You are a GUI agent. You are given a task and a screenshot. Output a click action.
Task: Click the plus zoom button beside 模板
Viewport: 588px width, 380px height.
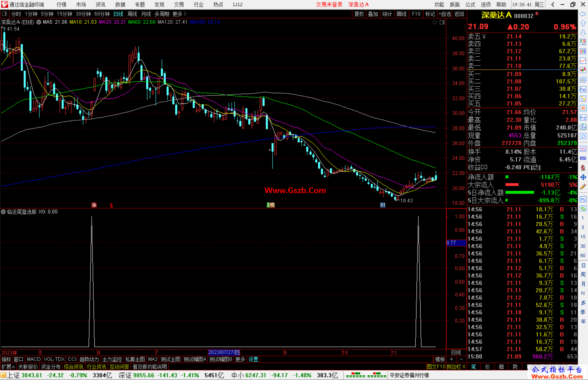click(x=451, y=359)
